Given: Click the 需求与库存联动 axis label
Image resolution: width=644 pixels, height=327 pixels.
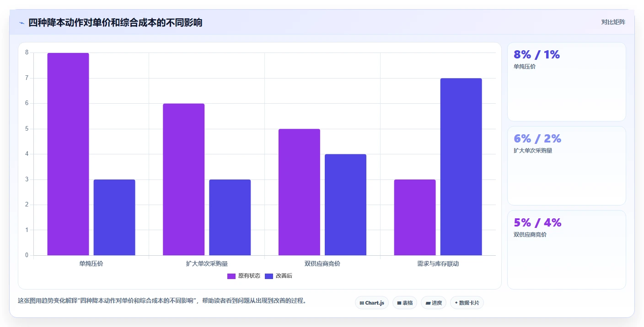Looking at the screenshot, I should point(438,264).
